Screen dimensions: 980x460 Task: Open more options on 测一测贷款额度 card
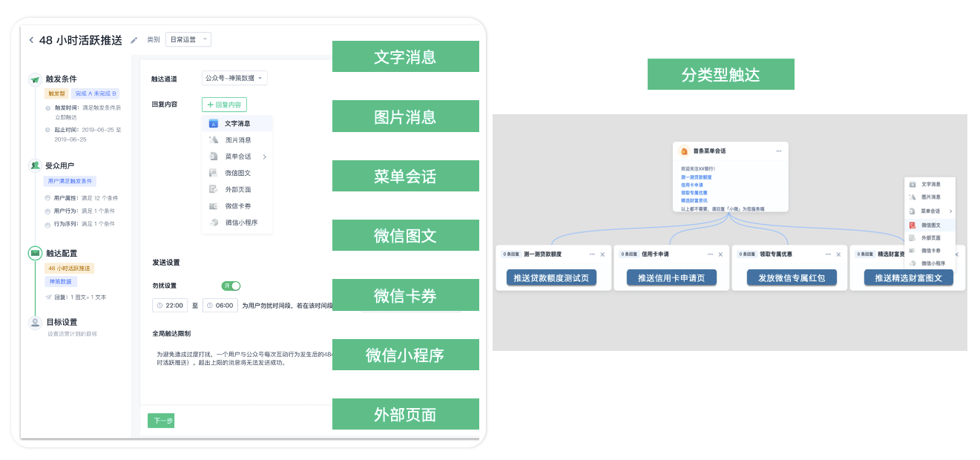592,254
